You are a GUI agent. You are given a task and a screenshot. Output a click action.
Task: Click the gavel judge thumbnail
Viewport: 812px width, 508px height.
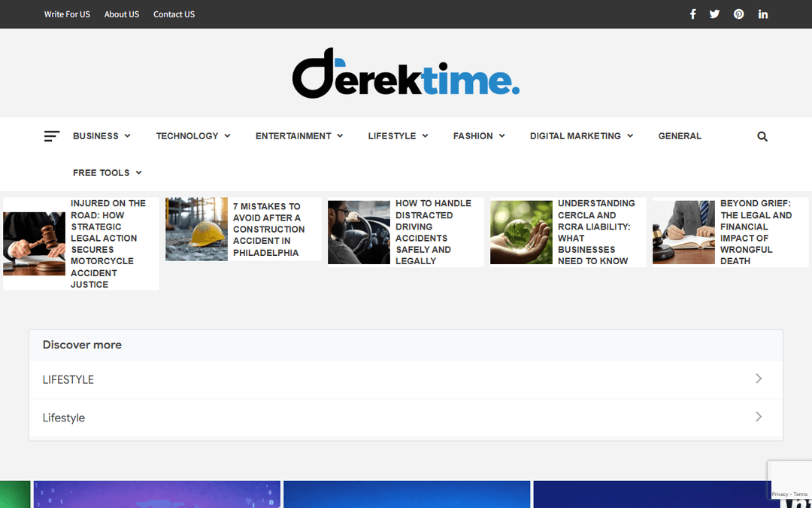[34, 244]
